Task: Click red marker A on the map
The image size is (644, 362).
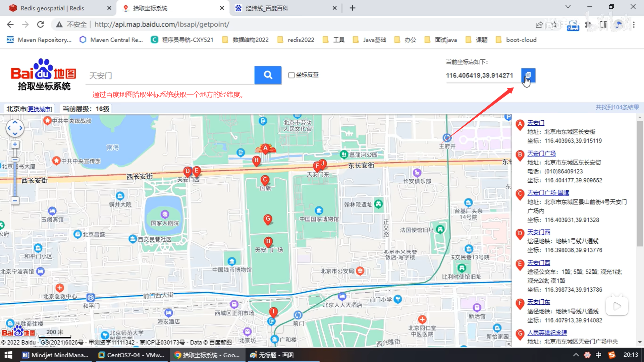Action: pyautogui.click(x=265, y=148)
